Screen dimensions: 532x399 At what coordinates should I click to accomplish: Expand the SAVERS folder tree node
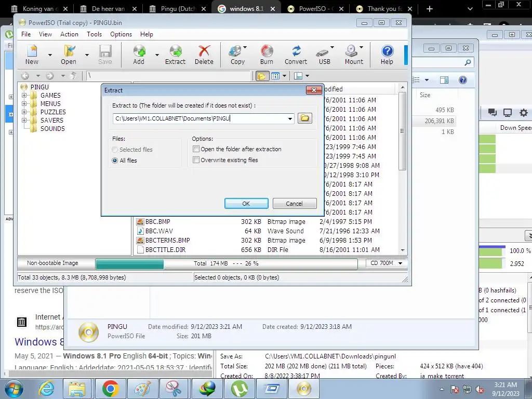(x=24, y=120)
